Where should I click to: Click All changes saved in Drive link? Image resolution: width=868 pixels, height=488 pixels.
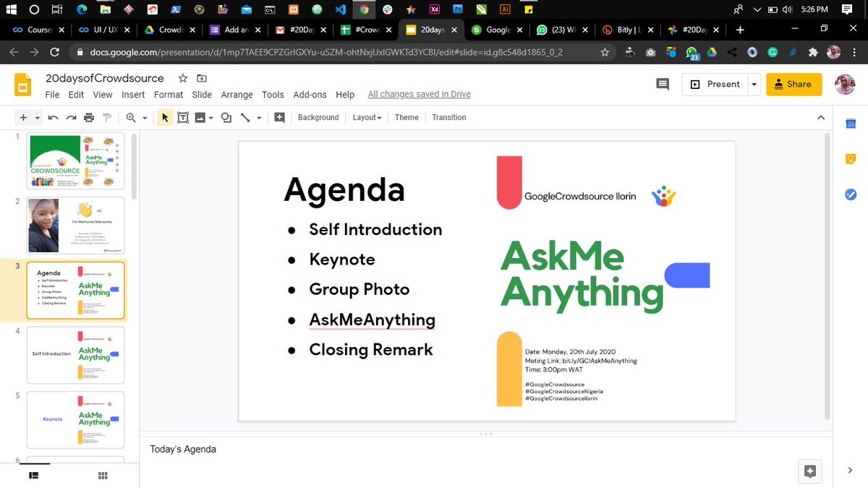(420, 95)
